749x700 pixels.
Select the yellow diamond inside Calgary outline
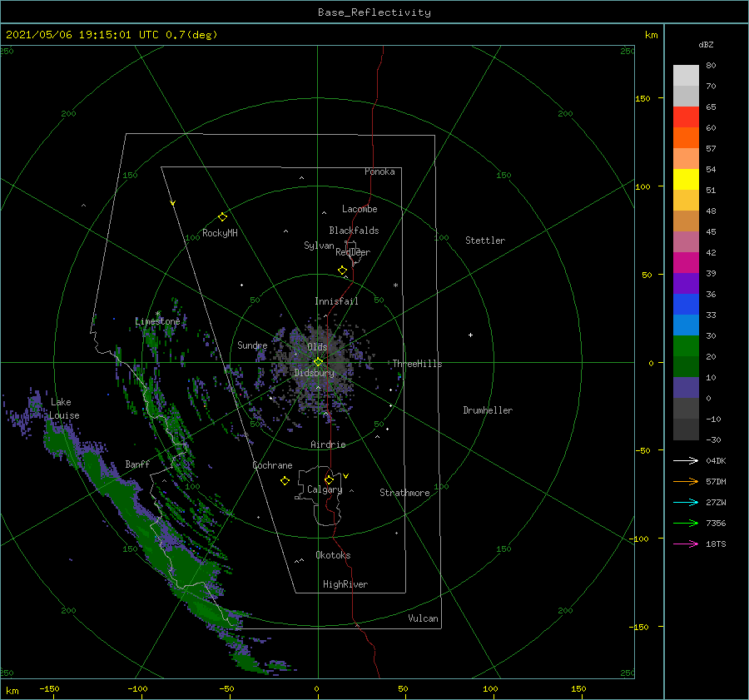click(329, 479)
